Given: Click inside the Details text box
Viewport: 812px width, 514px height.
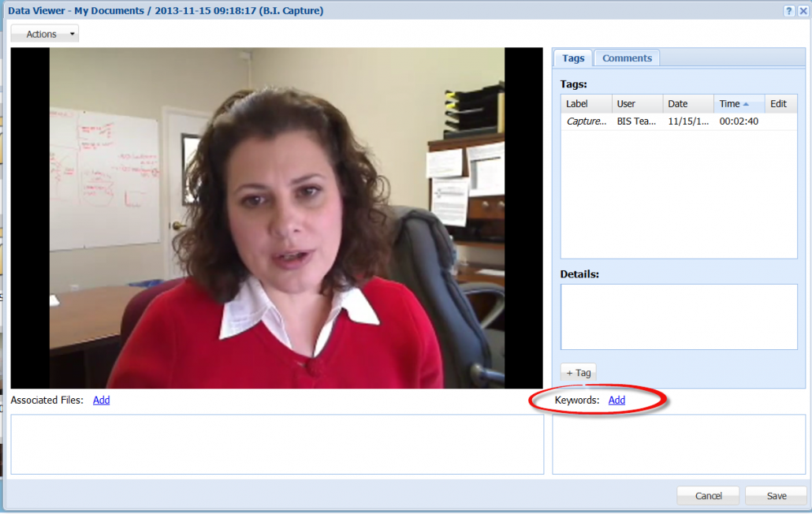Looking at the screenshot, I should (678, 315).
